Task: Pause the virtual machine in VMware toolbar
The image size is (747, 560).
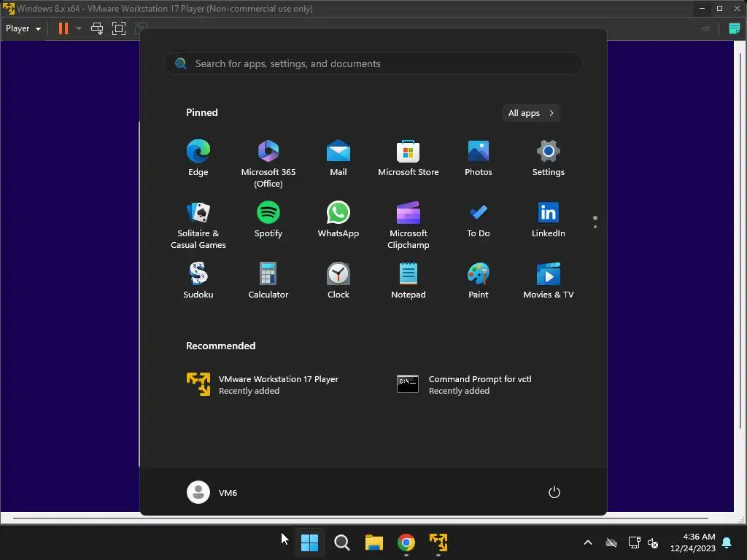Action: 63,28
